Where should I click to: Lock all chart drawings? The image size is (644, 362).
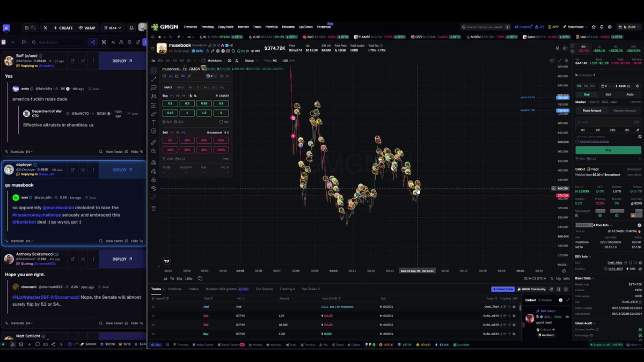[154, 179]
